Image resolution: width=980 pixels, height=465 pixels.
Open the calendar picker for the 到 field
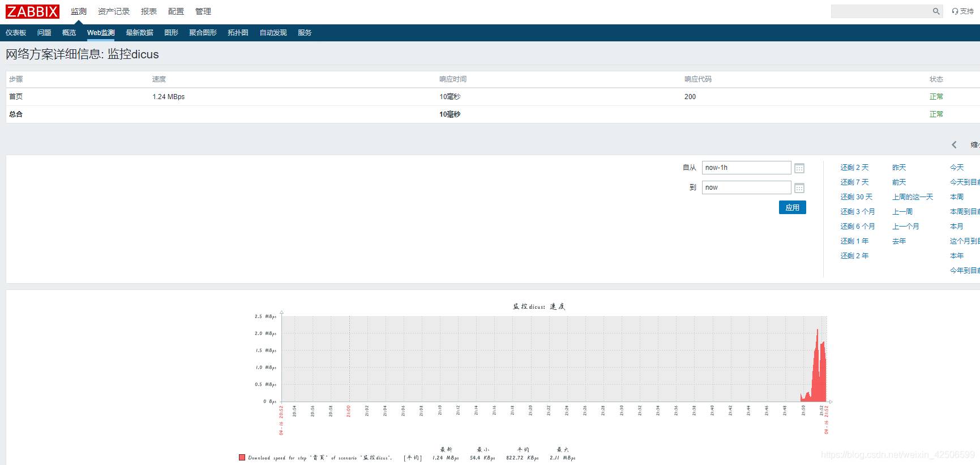799,188
